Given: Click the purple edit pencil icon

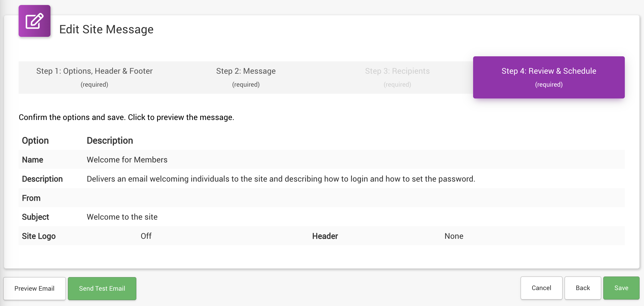Looking at the screenshot, I should pos(35,21).
